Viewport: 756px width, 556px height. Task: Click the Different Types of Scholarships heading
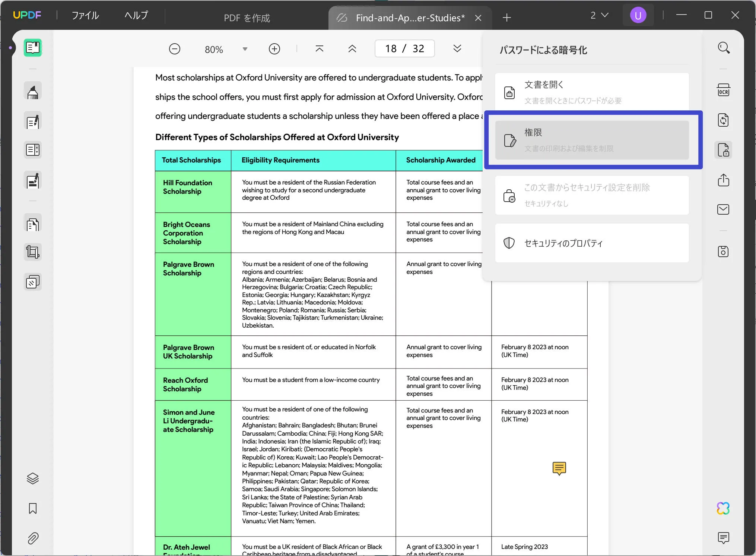[x=277, y=137]
